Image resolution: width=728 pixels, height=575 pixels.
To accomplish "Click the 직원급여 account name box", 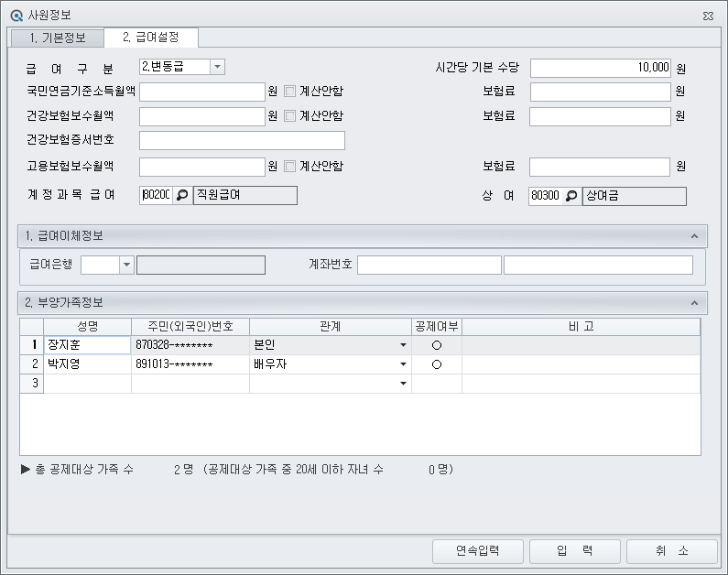I will 245,195.
